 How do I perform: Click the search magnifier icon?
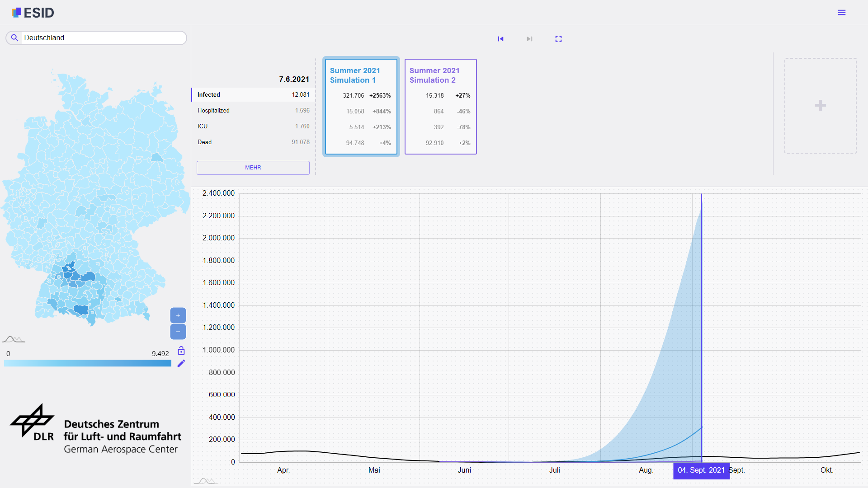[x=15, y=38]
